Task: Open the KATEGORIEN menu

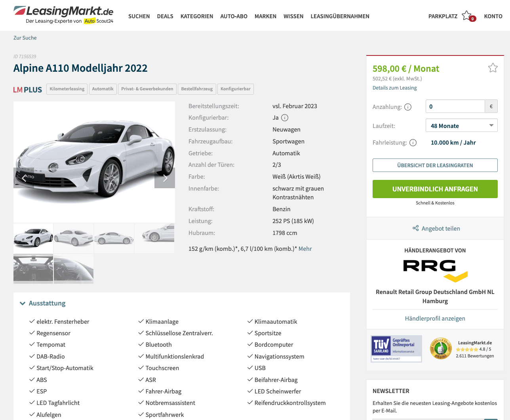Action: (197, 16)
